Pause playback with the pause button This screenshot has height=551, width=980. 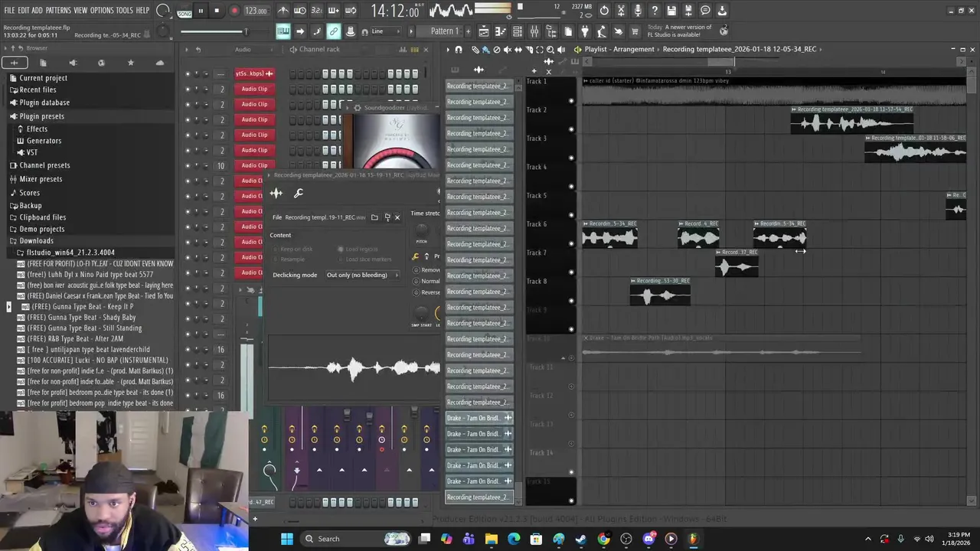point(201,11)
